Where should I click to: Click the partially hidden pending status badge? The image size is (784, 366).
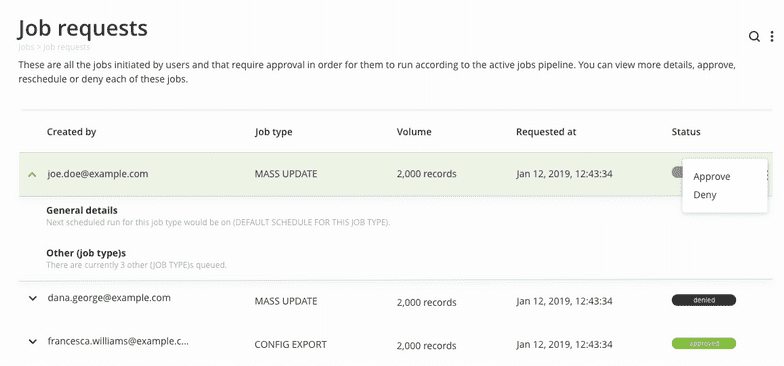(677, 172)
